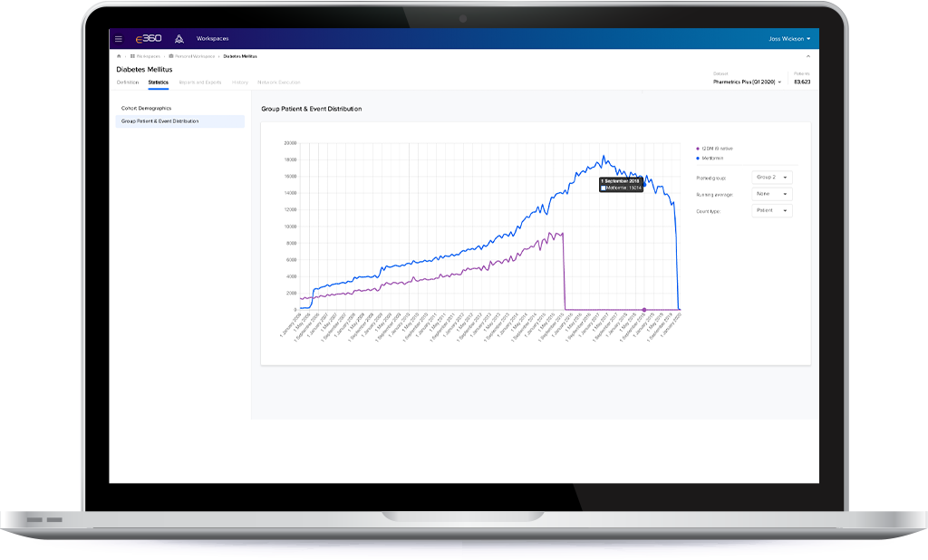This screenshot has height=560, width=928.
Task: Switch to the Definition tab
Action: [128, 82]
